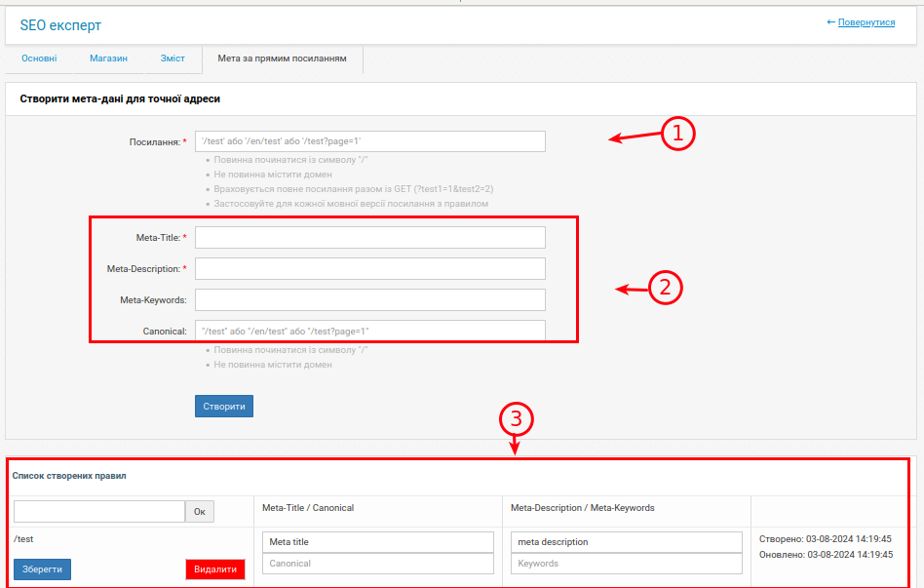Open the Зміст tab
924x588 pixels.
click(173, 59)
